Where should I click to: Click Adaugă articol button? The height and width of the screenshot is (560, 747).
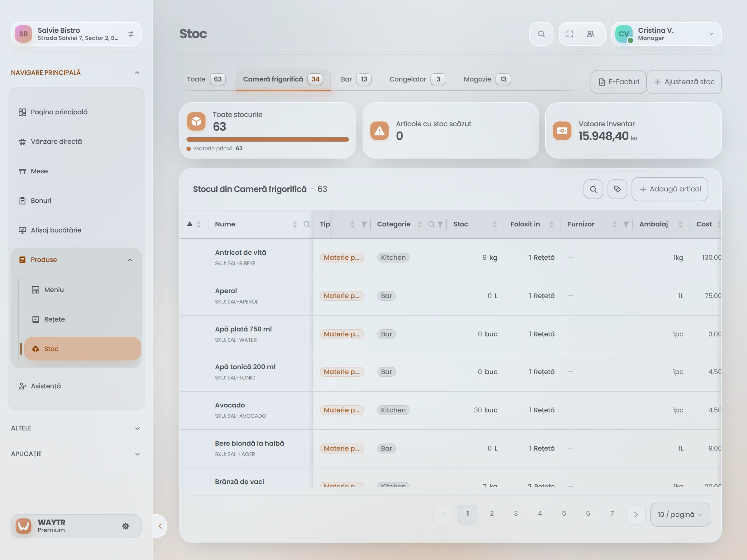pos(670,189)
